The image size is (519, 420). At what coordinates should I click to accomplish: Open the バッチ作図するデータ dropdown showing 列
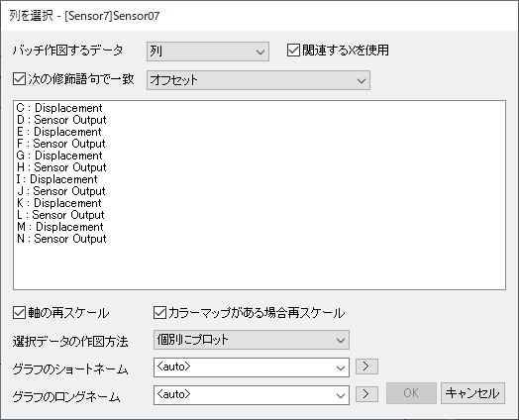pyautogui.click(x=208, y=52)
